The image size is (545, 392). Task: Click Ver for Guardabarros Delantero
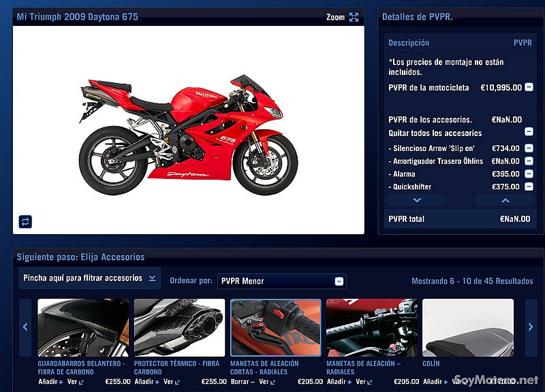pos(75,382)
